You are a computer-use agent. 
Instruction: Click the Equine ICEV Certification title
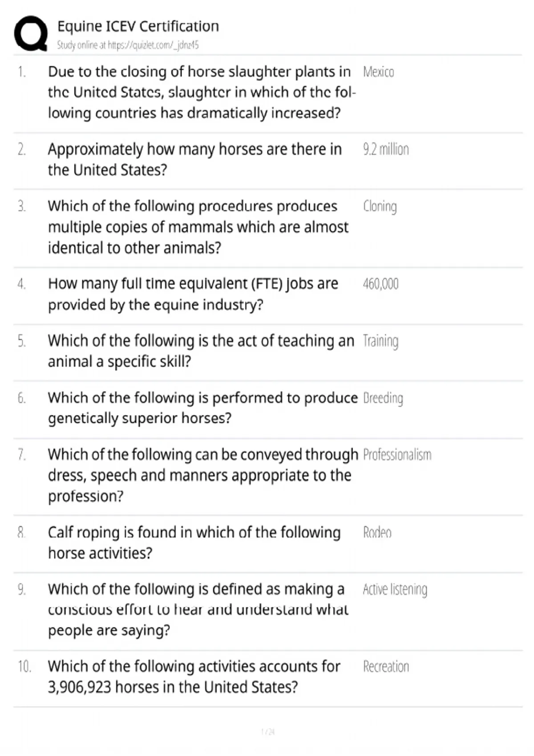coord(138,26)
